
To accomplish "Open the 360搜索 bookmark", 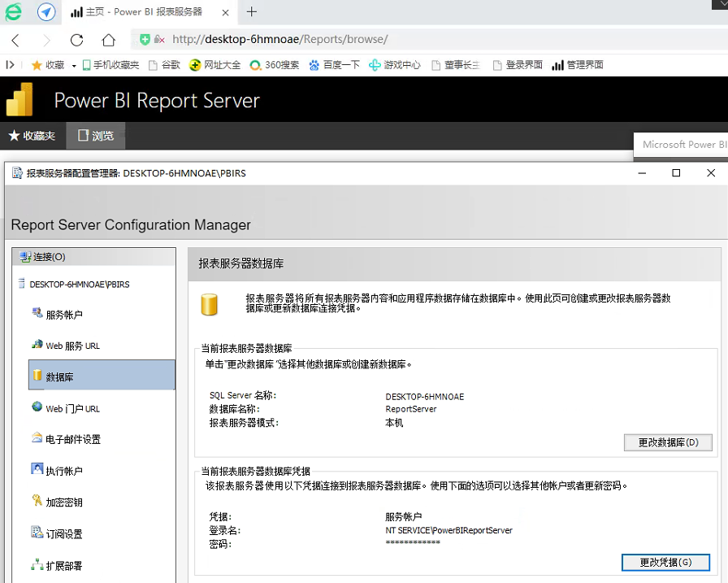I will point(275,65).
